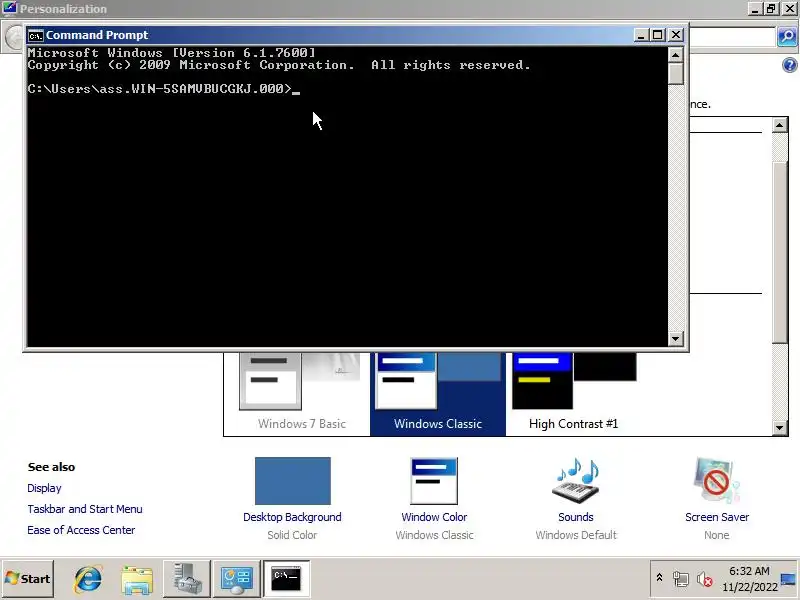Click themes list scrollbar down arrow
Viewport: 800px width, 600px height.
780,428
